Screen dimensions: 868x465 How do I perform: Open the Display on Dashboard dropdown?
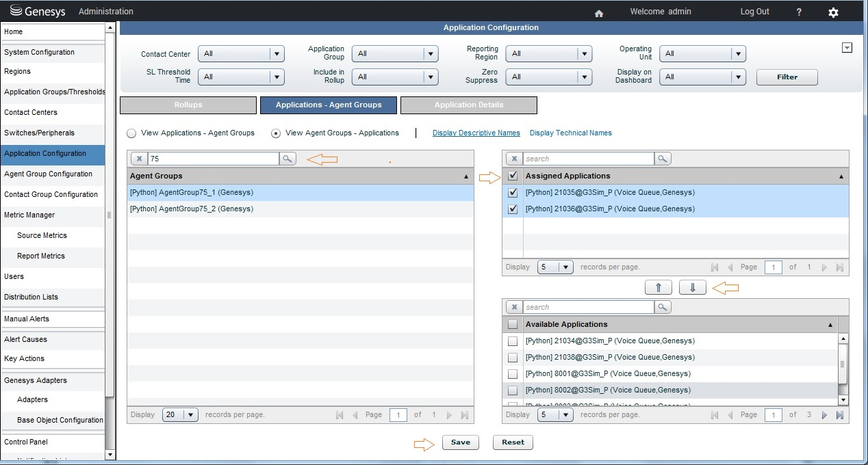point(702,77)
